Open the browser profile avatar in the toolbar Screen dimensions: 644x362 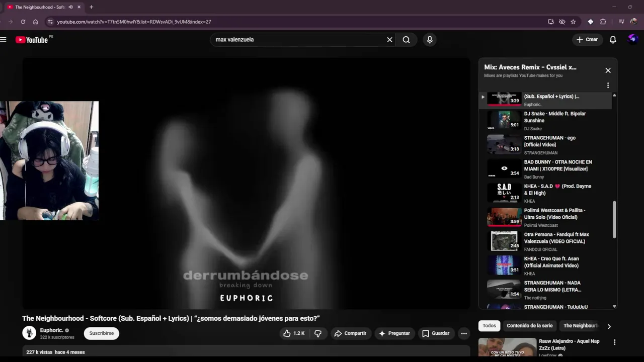tap(634, 22)
